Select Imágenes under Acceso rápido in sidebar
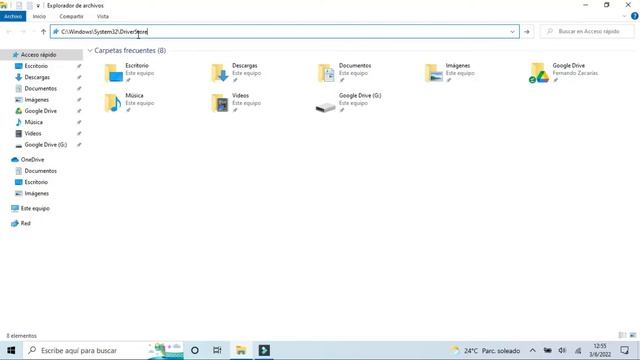Viewport: 640px width, 360px height. (x=36, y=100)
